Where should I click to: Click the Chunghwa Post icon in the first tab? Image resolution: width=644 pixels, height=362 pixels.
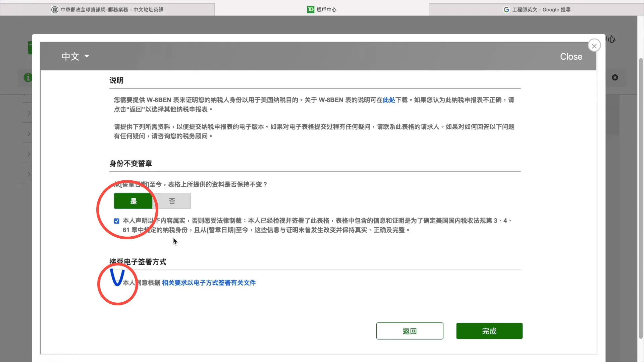tap(55, 10)
